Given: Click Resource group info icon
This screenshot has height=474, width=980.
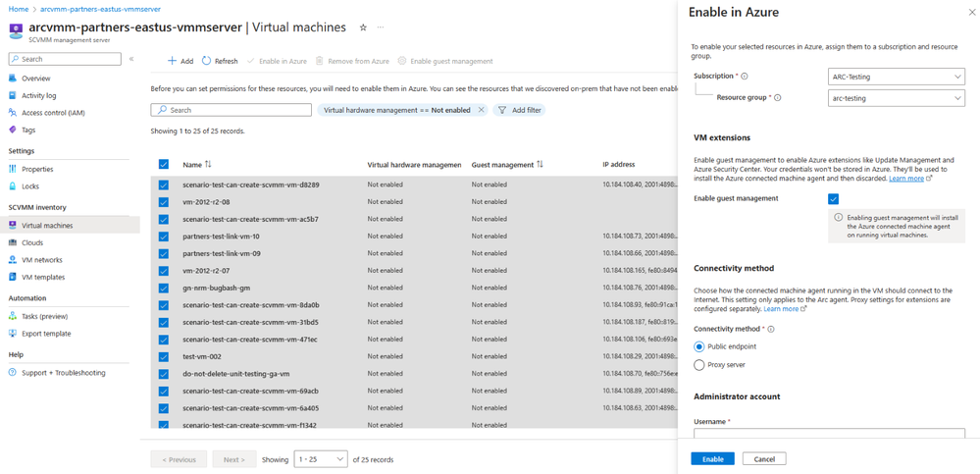Looking at the screenshot, I should (x=779, y=97).
